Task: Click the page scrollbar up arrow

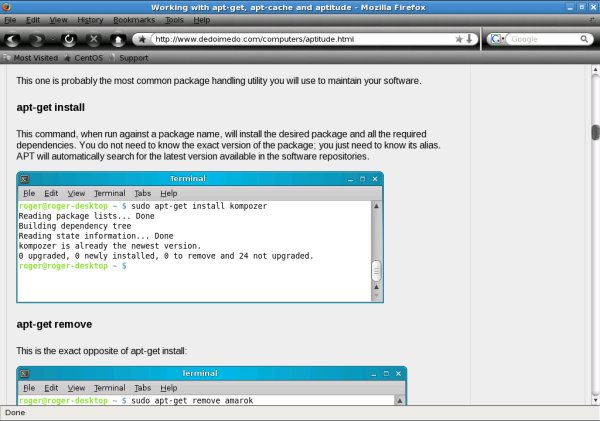Action: coord(595,70)
